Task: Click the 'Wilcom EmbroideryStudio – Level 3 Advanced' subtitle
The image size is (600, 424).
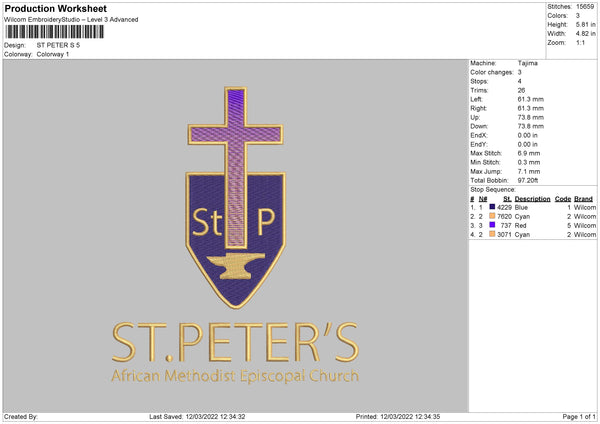Action: tap(71, 20)
